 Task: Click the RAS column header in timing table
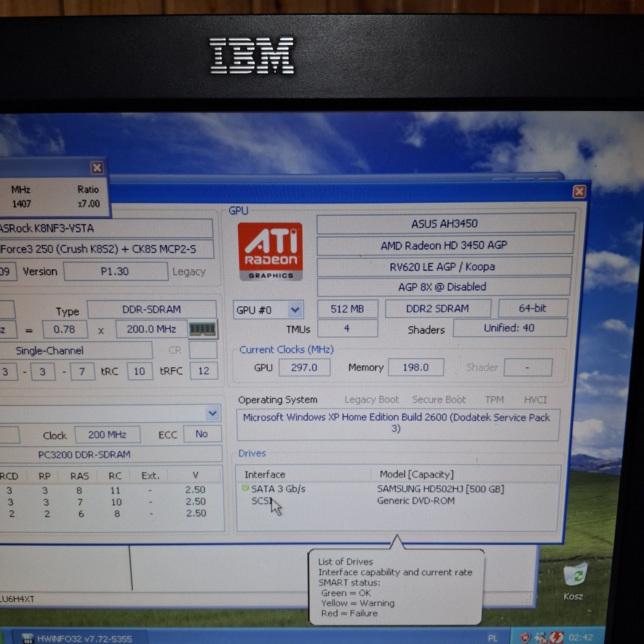tap(80, 476)
